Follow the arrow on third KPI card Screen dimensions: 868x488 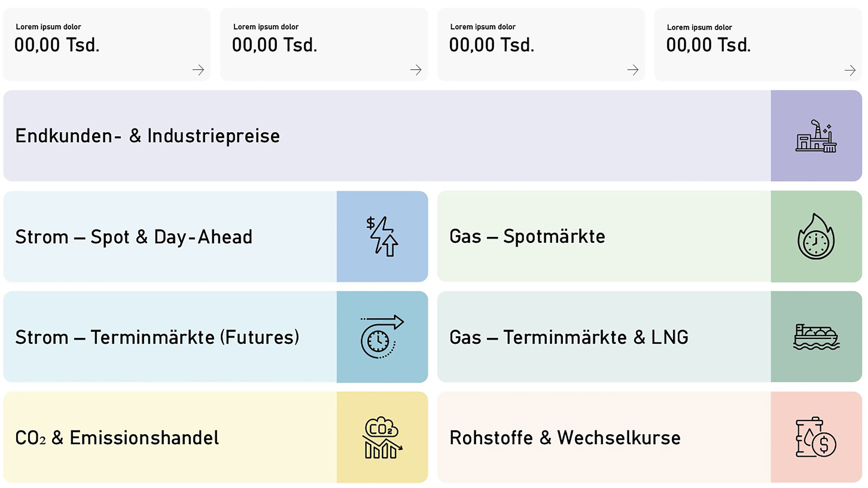(633, 70)
